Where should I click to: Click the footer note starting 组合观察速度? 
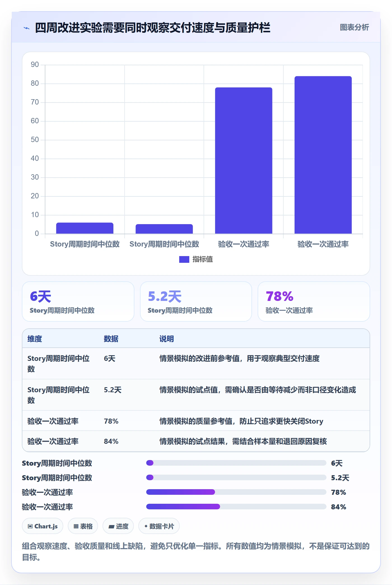(x=196, y=552)
